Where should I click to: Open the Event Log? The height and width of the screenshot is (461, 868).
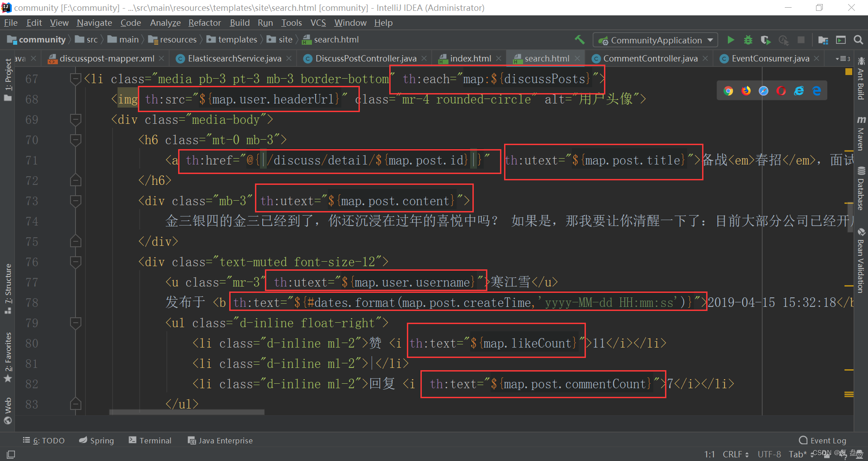point(823,441)
